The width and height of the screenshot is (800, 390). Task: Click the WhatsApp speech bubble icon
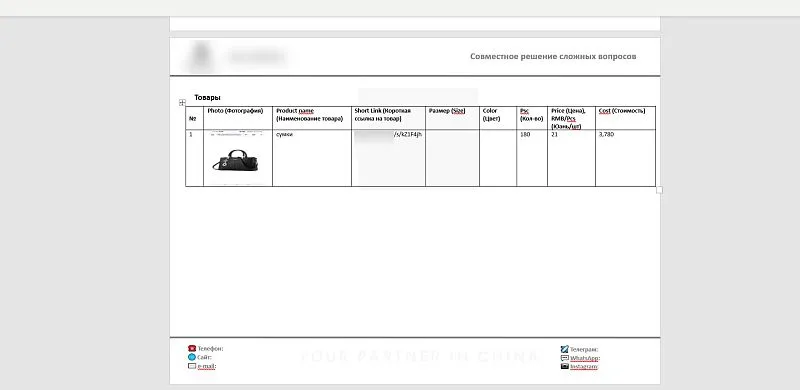(564, 358)
